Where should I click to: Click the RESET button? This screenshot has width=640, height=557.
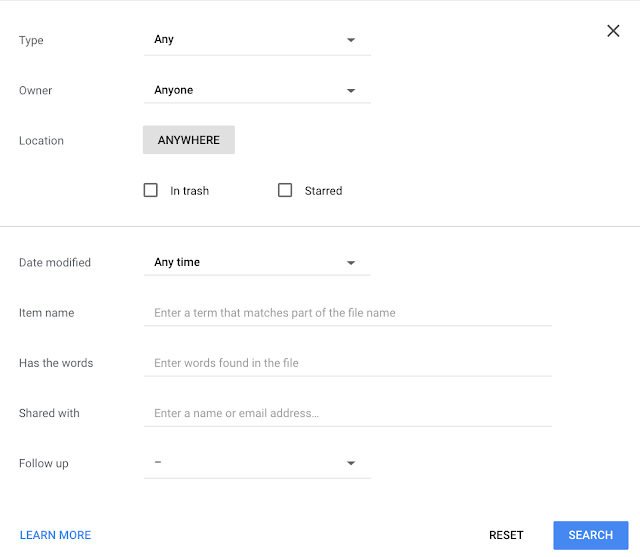coord(506,535)
